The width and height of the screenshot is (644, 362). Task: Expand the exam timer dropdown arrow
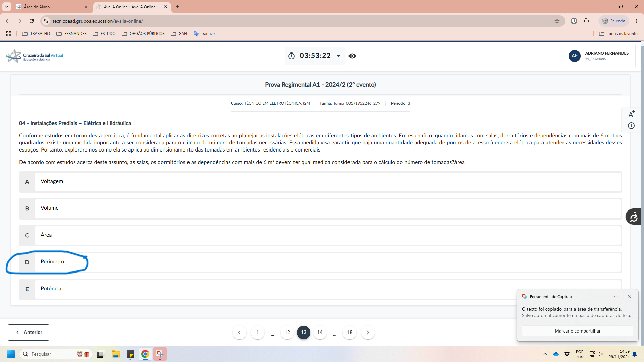(339, 56)
